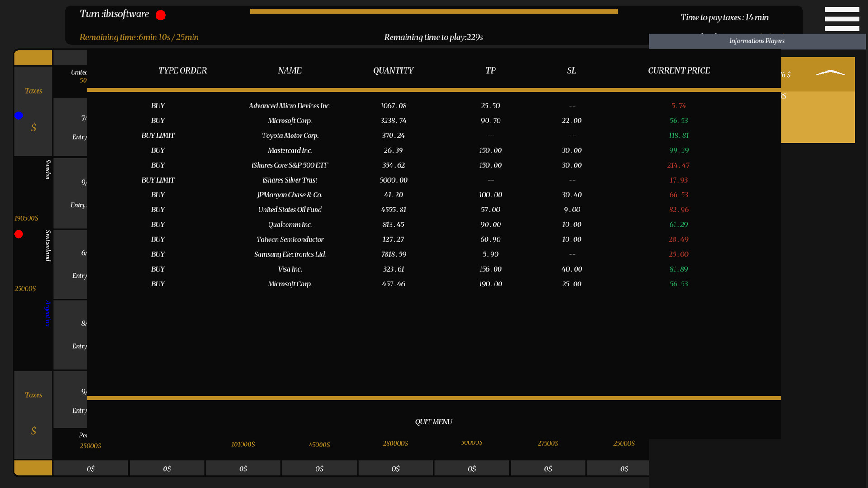Click the red turn indicator dot

tap(160, 15)
